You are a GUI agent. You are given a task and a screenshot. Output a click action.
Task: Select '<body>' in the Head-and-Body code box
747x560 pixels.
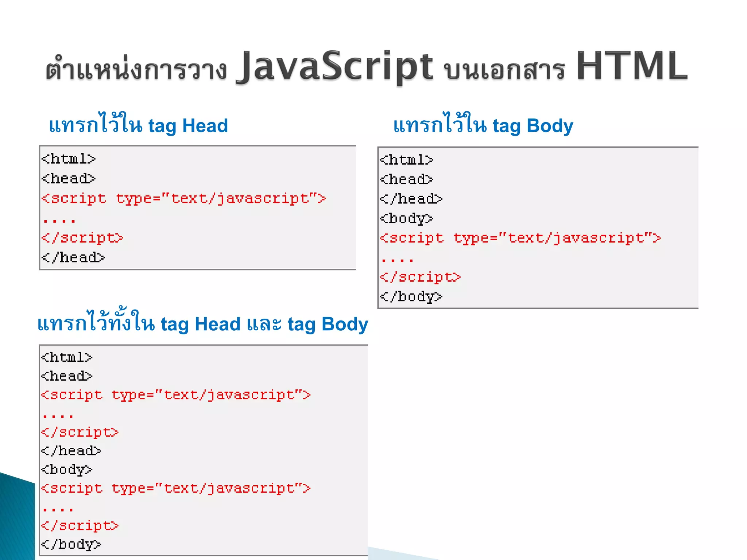[67, 470]
